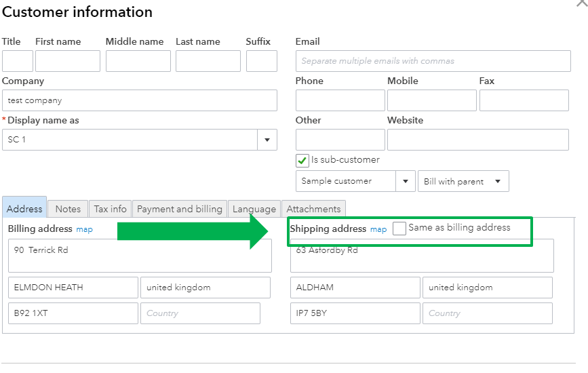Open the Attachments tab

tap(313, 209)
